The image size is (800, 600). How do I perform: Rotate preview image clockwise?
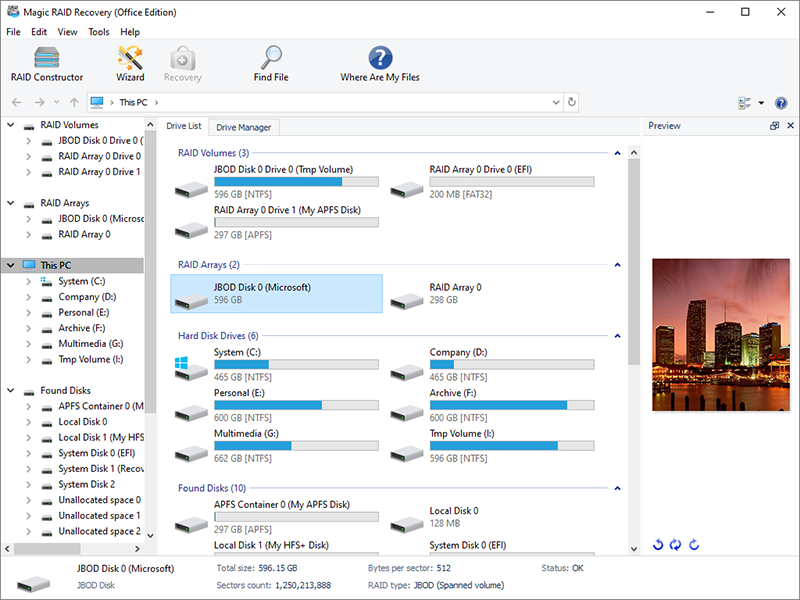(x=694, y=545)
